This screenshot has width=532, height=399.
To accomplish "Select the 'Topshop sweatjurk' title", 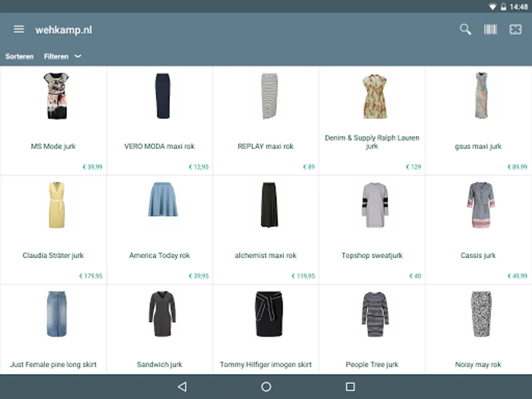I will 372,255.
